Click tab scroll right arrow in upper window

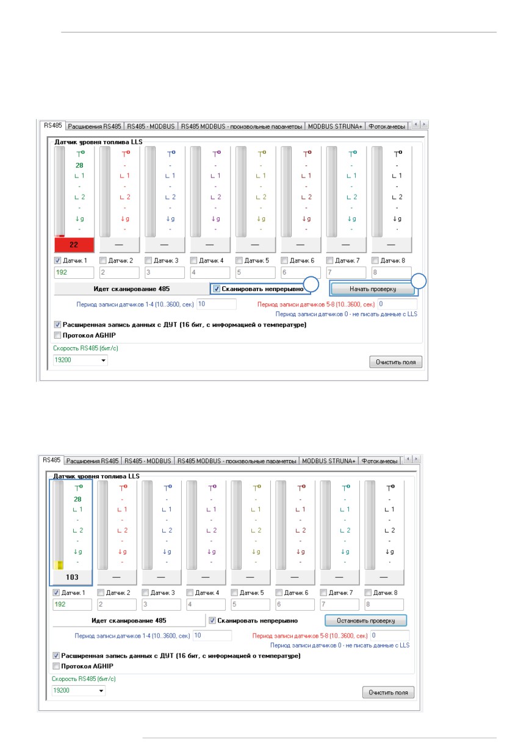click(x=425, y=124)
